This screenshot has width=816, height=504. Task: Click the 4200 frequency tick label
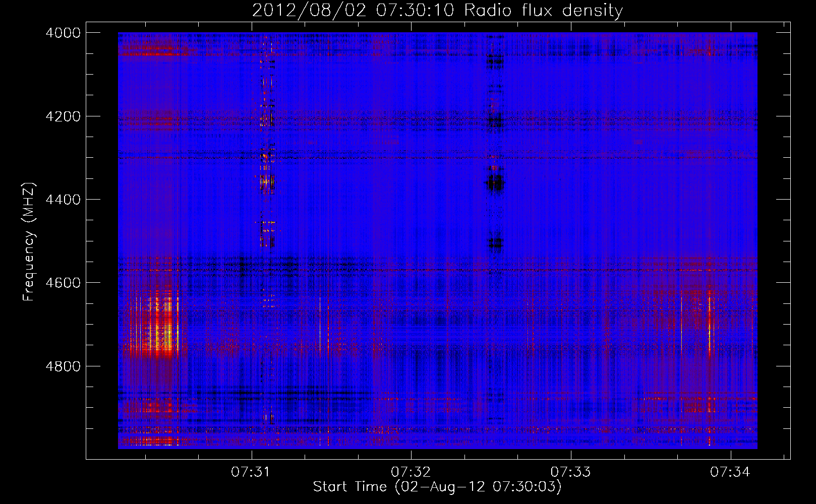point(63,116)
